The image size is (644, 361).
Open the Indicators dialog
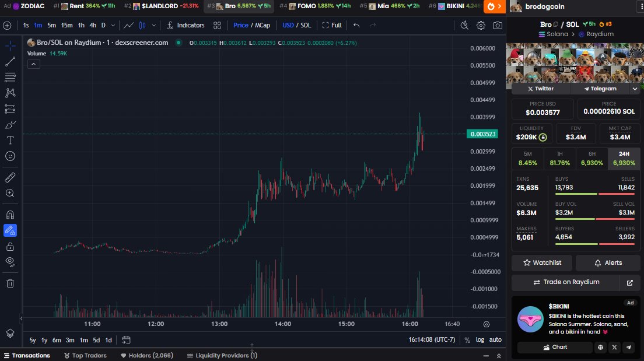click(185, 26)
